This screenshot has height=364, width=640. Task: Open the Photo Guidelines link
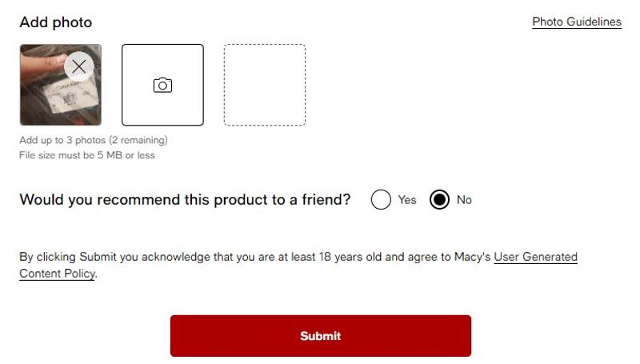coord(576,22)
